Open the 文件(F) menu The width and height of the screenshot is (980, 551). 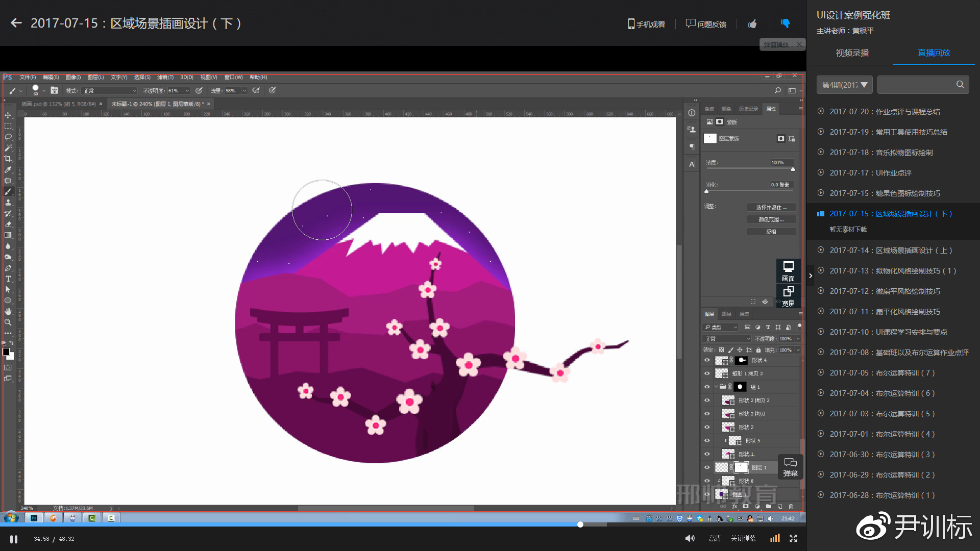coord(28,78)
